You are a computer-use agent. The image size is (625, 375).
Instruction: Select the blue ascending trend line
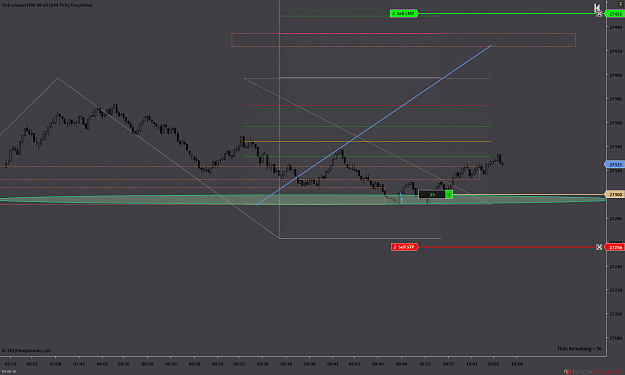point(373,126)
